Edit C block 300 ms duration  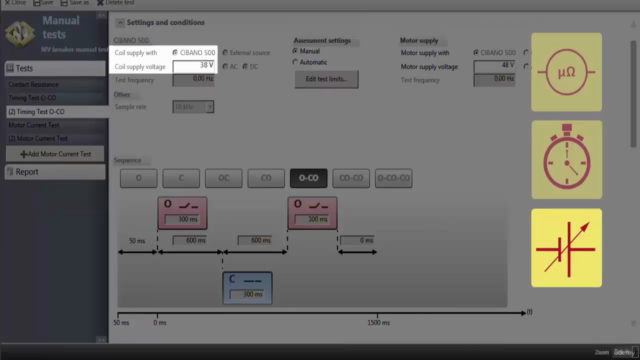tap(247, 294)
